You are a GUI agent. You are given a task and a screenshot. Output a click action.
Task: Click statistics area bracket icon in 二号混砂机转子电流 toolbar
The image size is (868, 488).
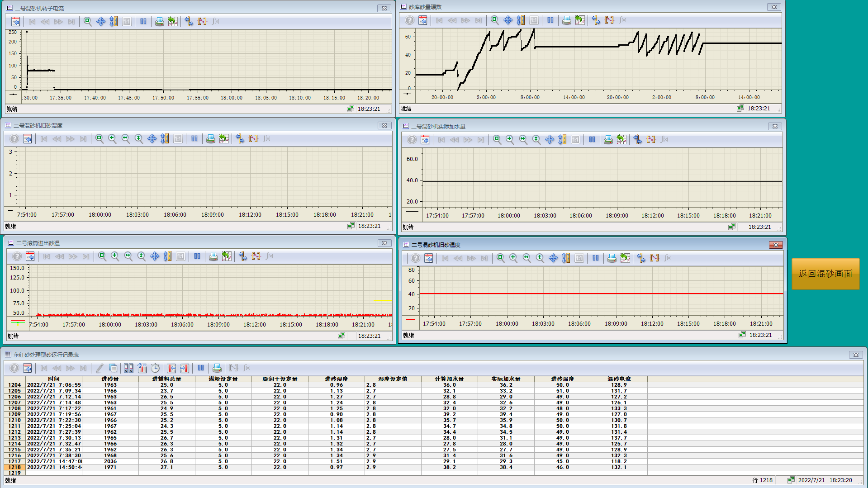click(202, 21)
